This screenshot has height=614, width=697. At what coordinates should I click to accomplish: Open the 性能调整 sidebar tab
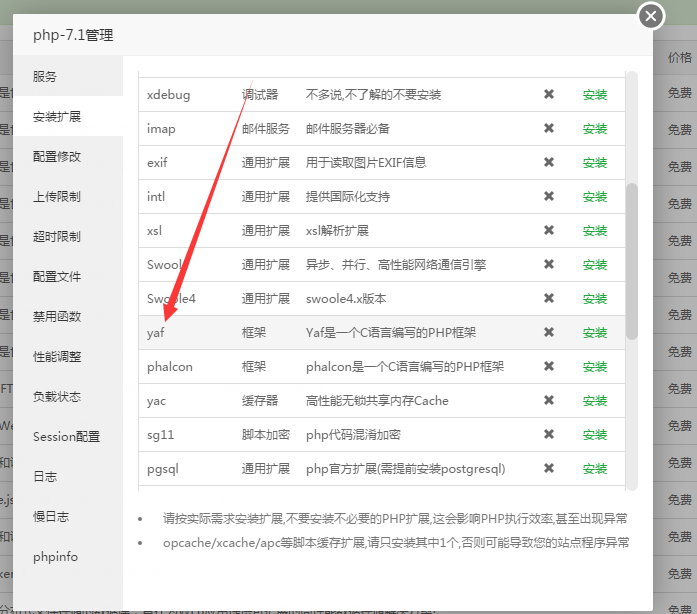click(x=57, y=357)
